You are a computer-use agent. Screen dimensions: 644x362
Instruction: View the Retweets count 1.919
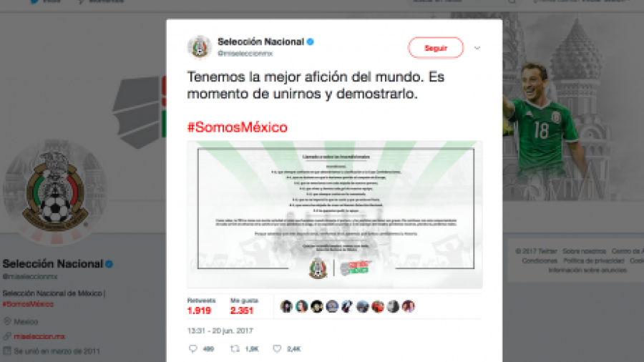tap(199, 310)
